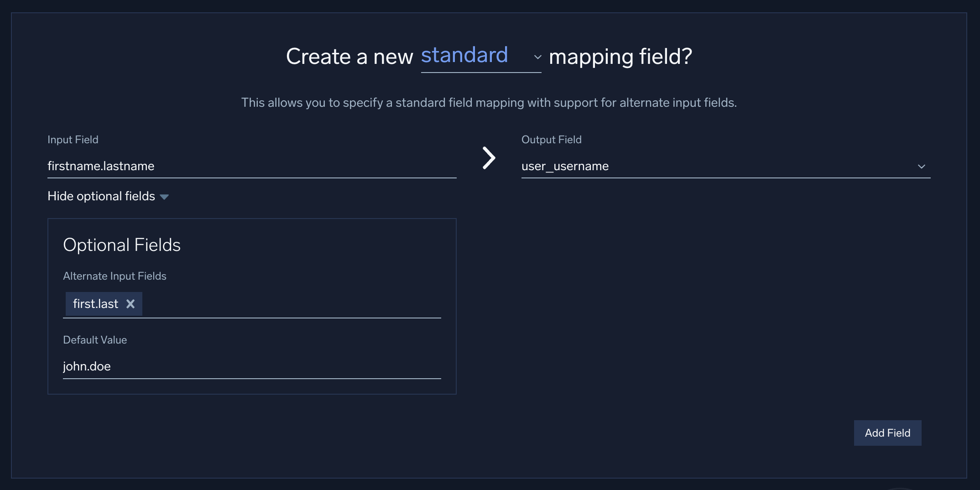Image resolution: width=980 pixels, height=490 pixels.
Task: Click the Optional Fields heading
Action: coord(121,245)
